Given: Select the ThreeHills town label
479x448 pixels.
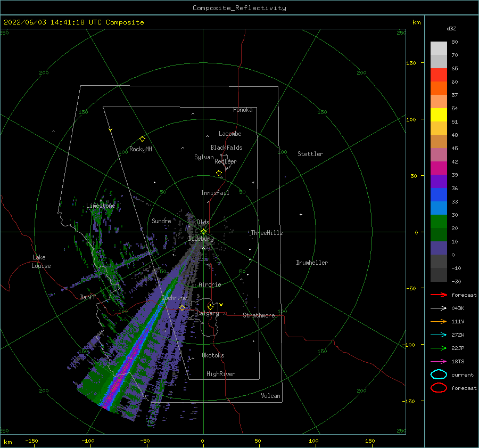Looking at the screenshot, I should tap(267, 233).
